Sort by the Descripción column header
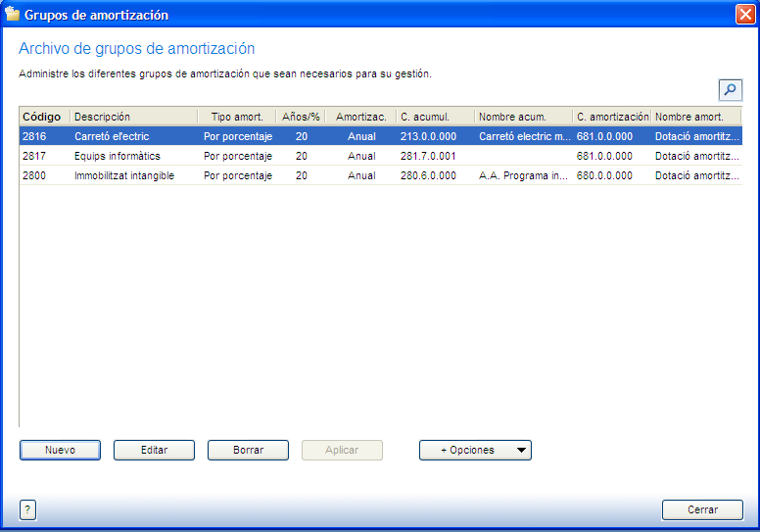The width and height of the screenshot is (760, 532). pos(133,117)
